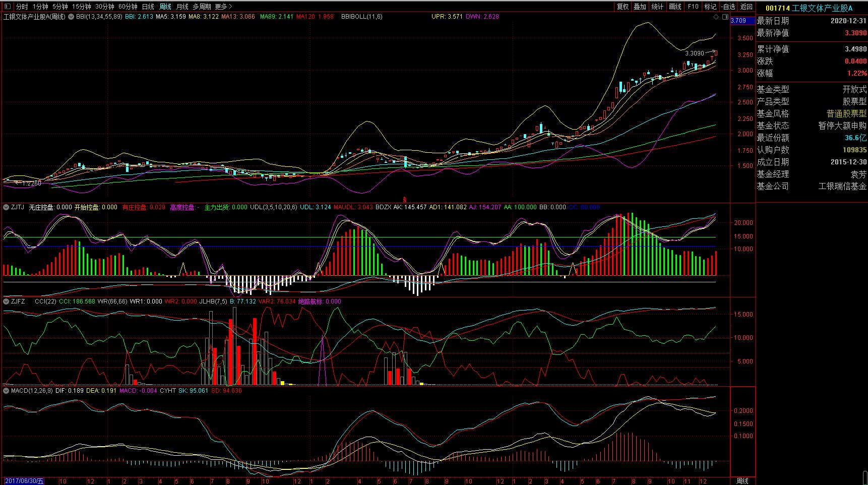Select 月线 monthly chart tab
This screenshot has width=868, height=485.
pos(182,7)
